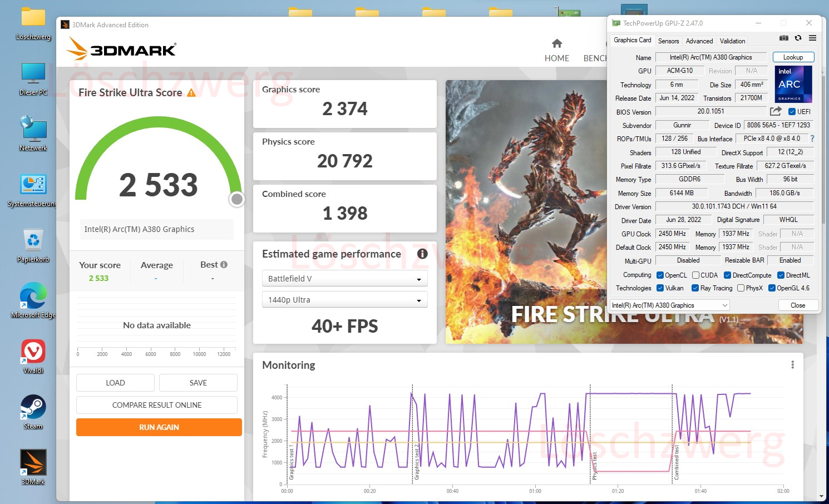Image resolution: width=829 pixels, height=504 pixels.
Task: Click the orange RUN AGAIN button
Action: (x=159, y=427)
